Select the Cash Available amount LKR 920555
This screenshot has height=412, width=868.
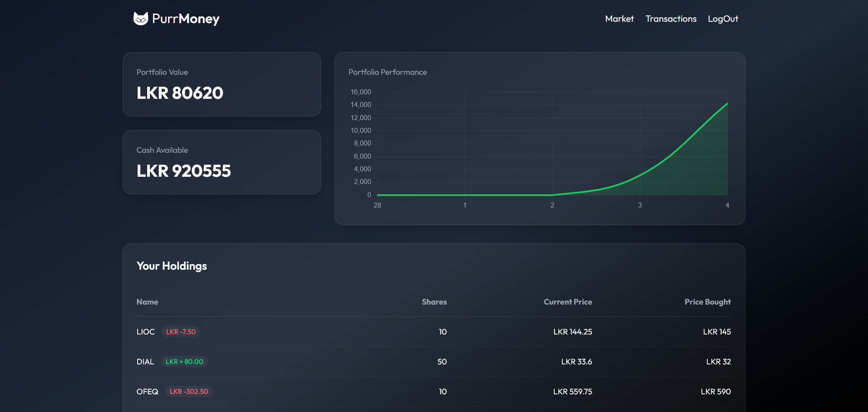pos(184,171)
